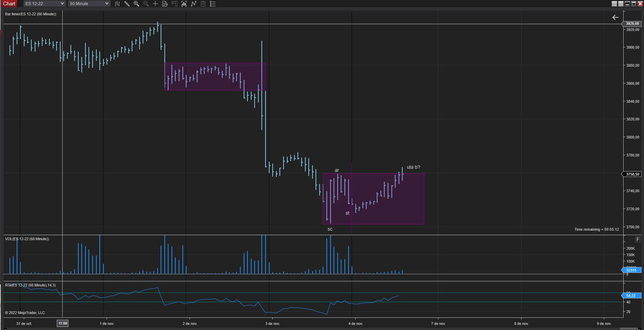Select the Chart tab label

click(9, 4)
